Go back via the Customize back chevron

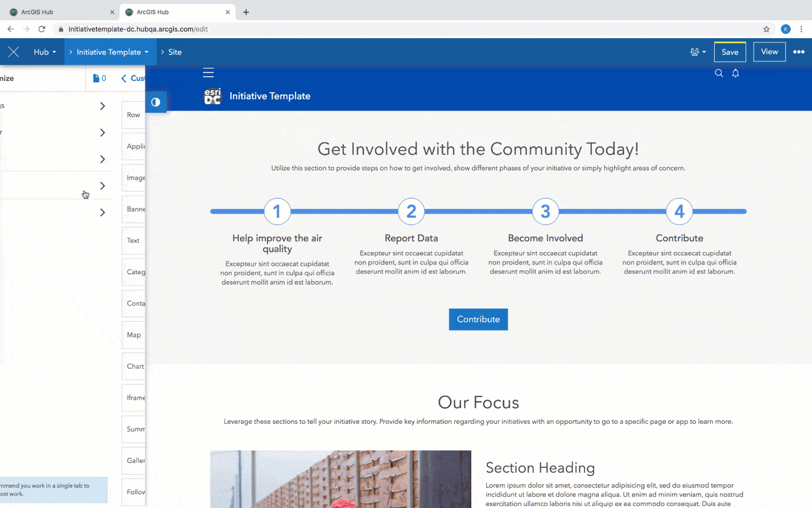click(x=123, y=78)
